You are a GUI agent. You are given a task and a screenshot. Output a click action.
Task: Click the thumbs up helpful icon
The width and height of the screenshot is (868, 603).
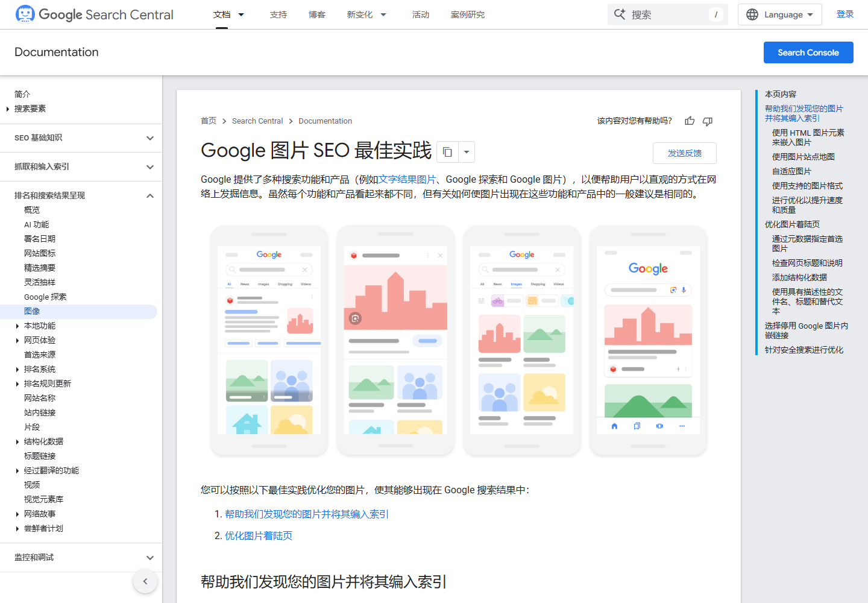(x=690, y=121)
